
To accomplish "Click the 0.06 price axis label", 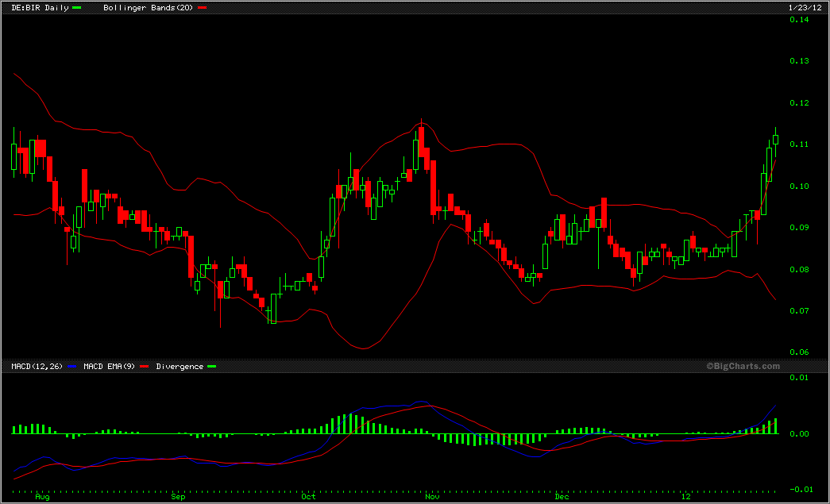I will (799, 352).
